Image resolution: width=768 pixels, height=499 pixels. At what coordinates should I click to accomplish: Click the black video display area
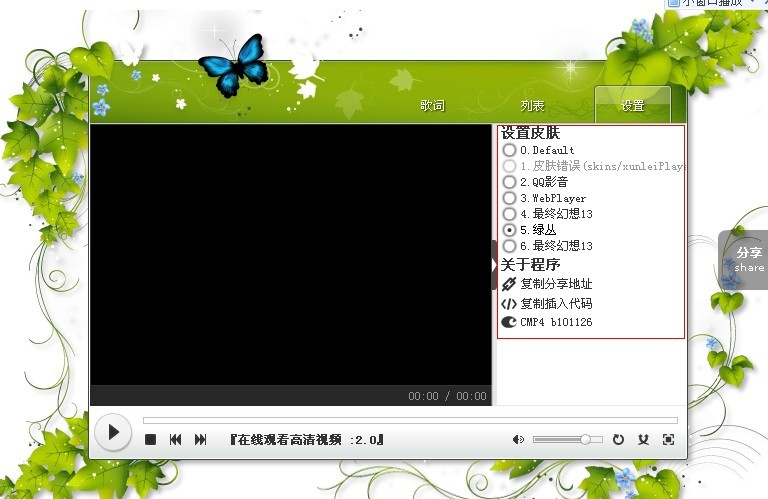[x=290, y=255]
